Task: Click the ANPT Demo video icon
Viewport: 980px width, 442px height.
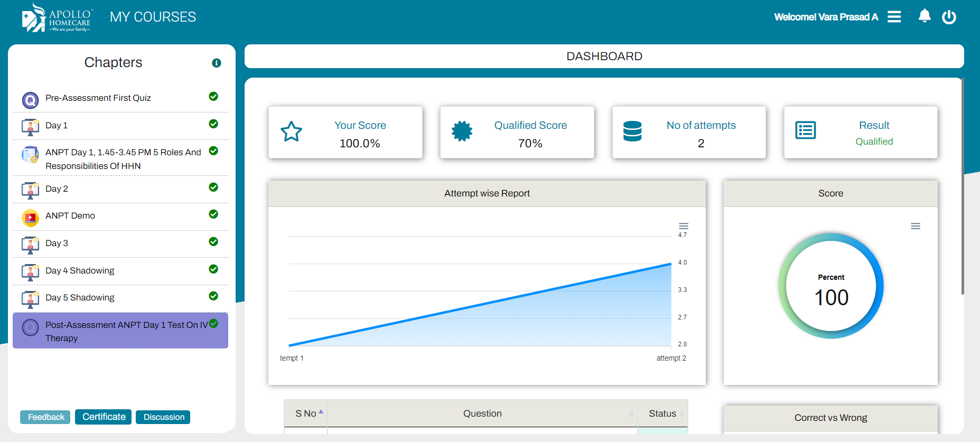Action: pyautogui.click(x=30, y=218)
